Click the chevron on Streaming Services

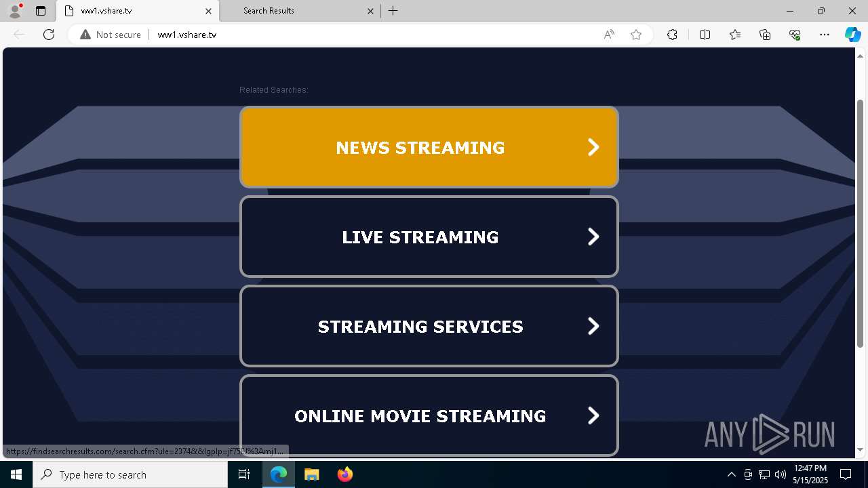click(593, 326)
